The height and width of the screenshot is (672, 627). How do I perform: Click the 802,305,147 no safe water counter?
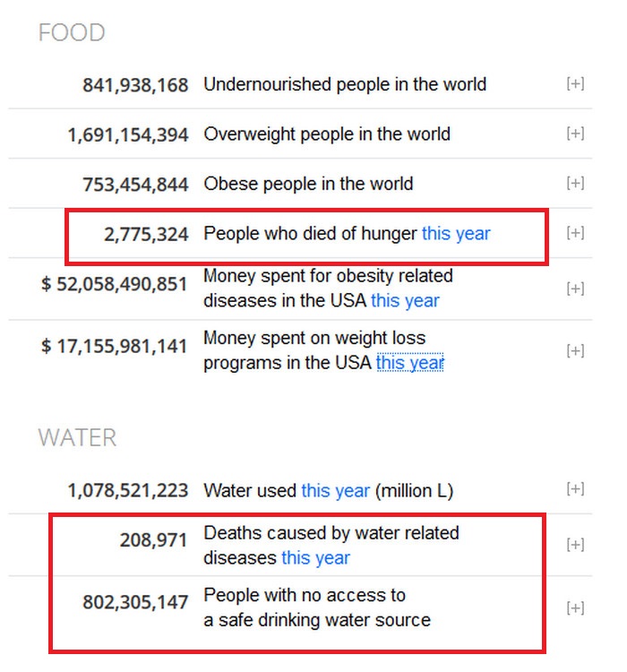pyautogui.click(x=135, y=602)
